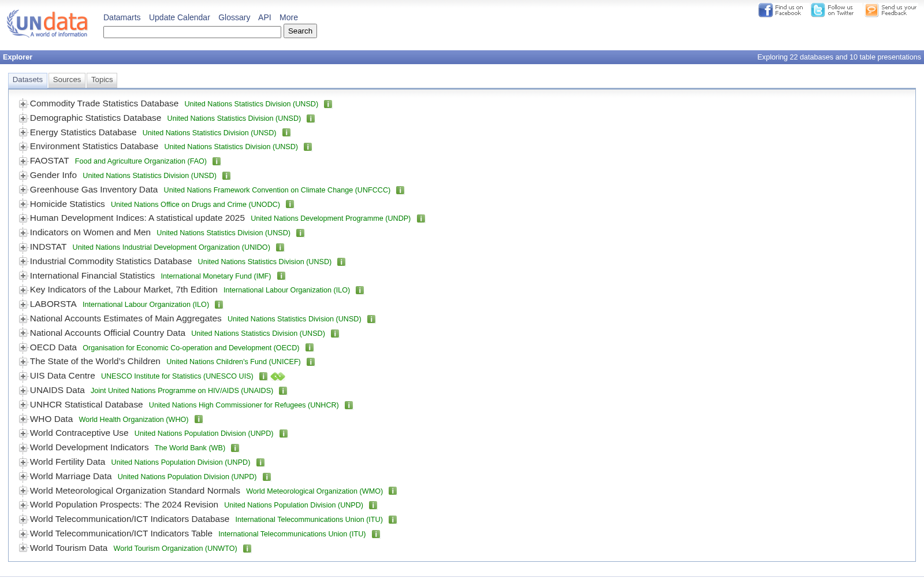Focus the search text box
Image resolution: width=924 pixels, height=578 pixels.
[192, 32]
